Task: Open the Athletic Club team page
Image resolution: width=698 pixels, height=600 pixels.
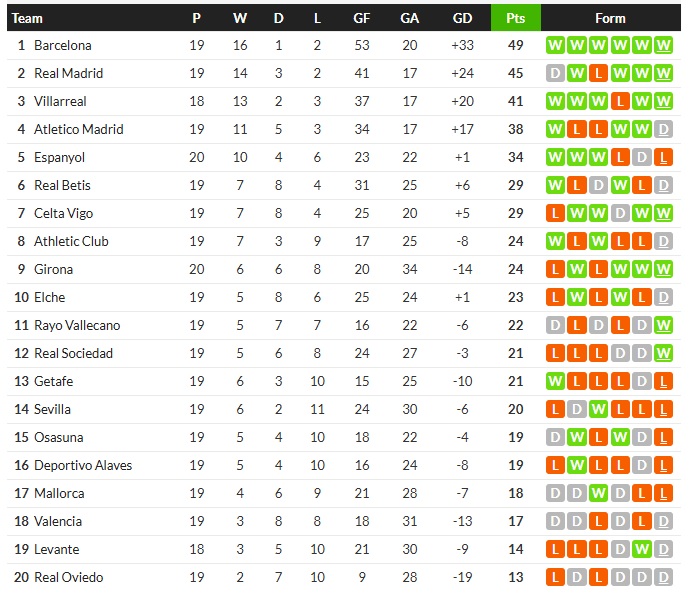Action: (71, 241)
